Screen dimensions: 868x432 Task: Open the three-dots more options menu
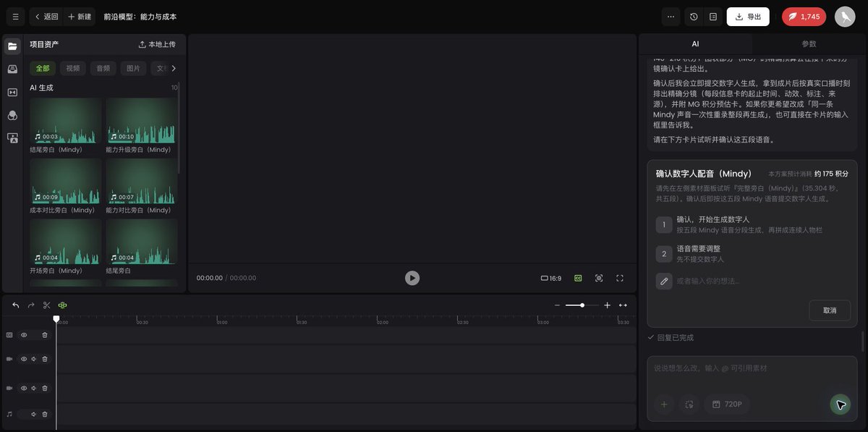click(x=671, y=17)
